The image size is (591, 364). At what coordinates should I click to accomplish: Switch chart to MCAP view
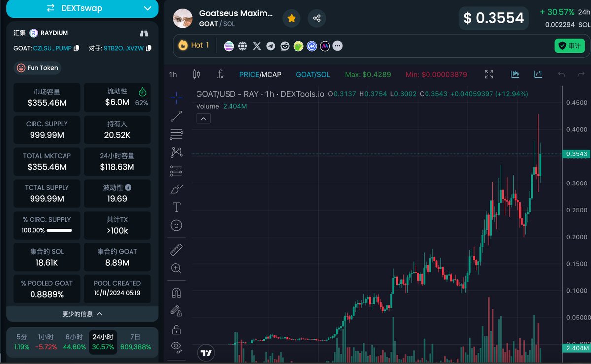[x=271, y=75]
